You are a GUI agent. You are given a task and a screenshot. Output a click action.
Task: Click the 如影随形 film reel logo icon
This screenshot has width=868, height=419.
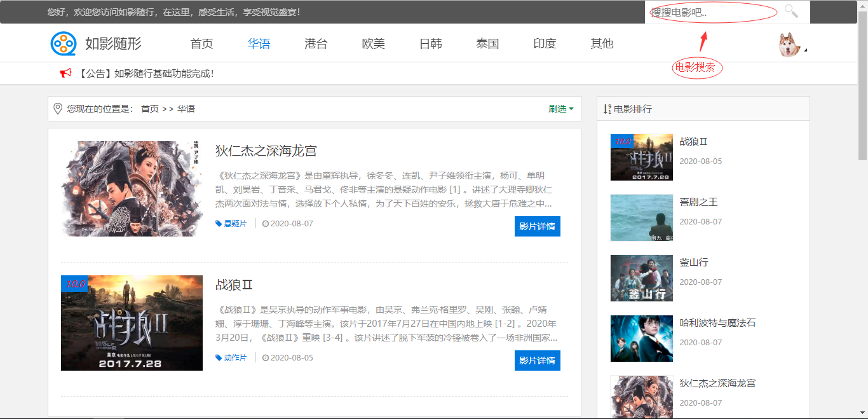point(64,43)
